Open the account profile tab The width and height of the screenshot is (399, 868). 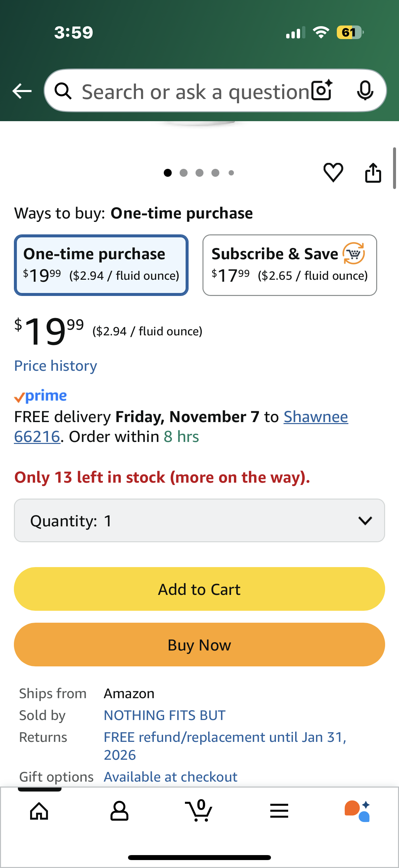(x=119, y=811)
